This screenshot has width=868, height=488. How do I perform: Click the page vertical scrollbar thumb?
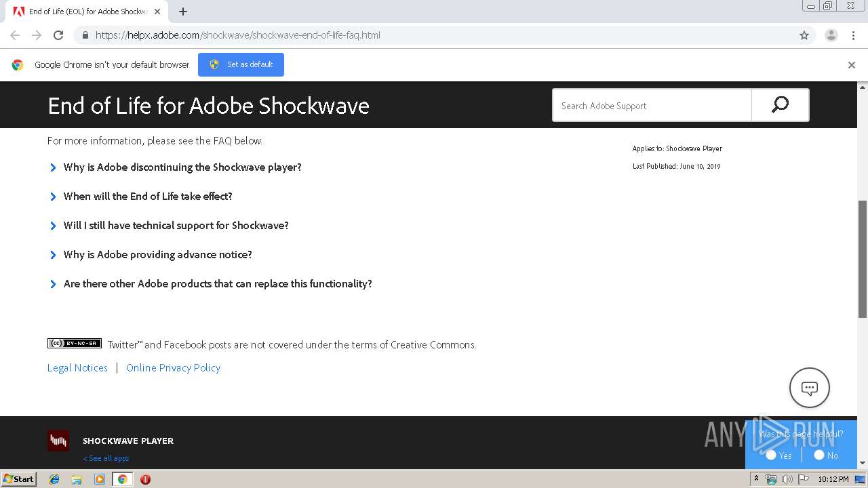click(x=863, y=259)
